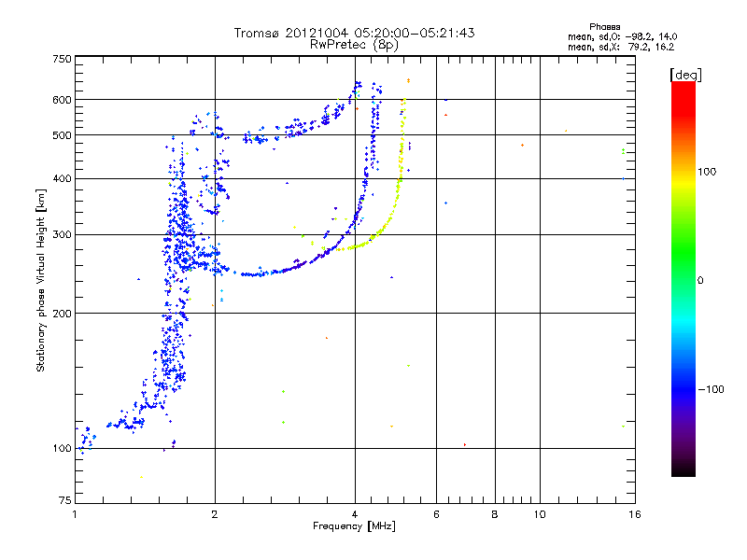The height and width of the screenshot is (560, 747).
Task: Click the '[deg]' colorbar unit label
Action: [x=685, y=75]
